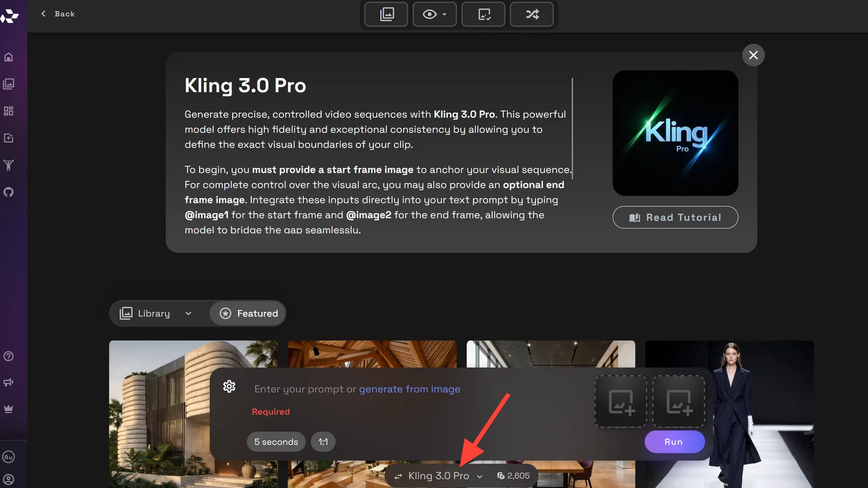Click the top toolbar image gallery button
This screenshot has height=488, width=868.
(x=386, y=14)
